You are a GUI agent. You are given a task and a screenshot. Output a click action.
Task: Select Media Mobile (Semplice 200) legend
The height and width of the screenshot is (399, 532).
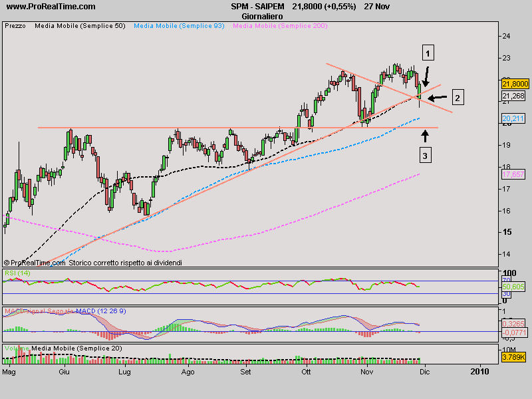(280, 26)
